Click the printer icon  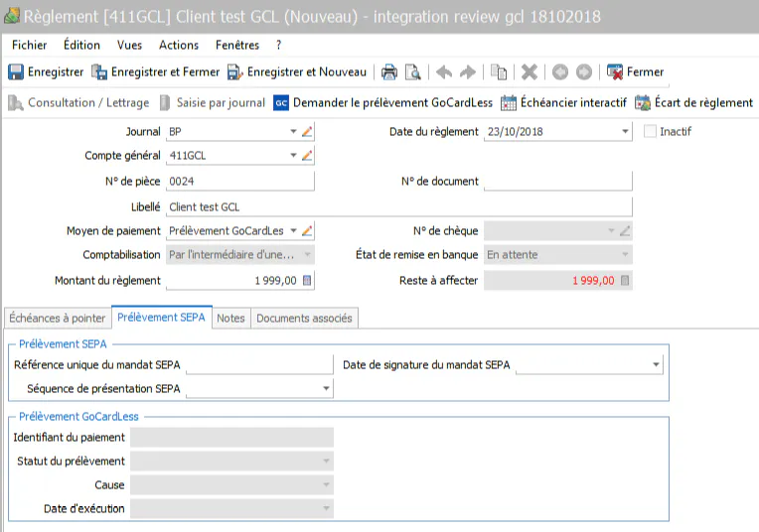(388, 72)
